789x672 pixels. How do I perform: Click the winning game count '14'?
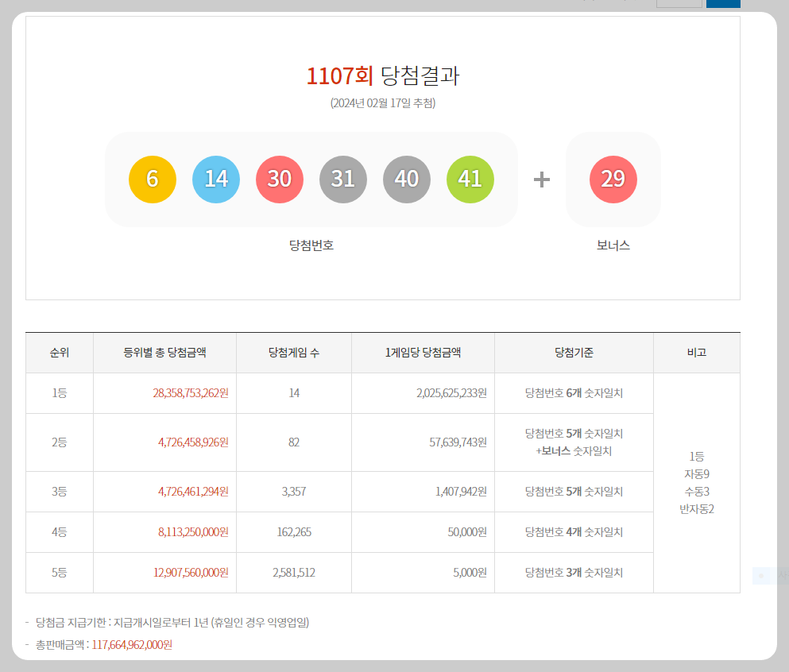point(294,393)
